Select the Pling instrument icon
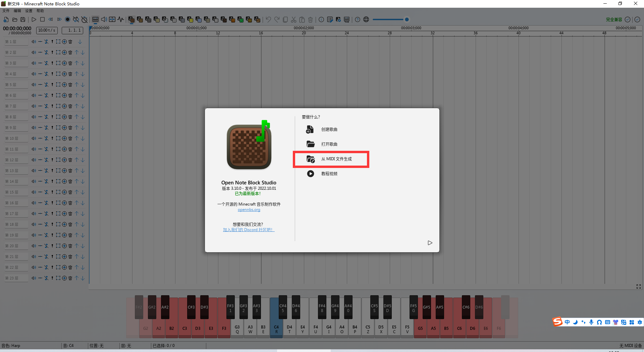This screenshot has width=644, height=352. [257, 19]
